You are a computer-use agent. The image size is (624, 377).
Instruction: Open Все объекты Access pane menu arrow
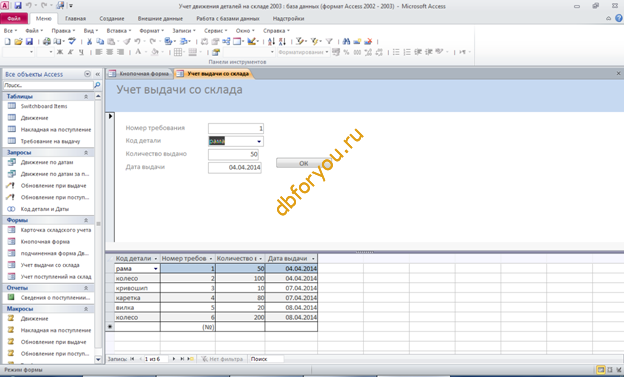coord(87,74)
